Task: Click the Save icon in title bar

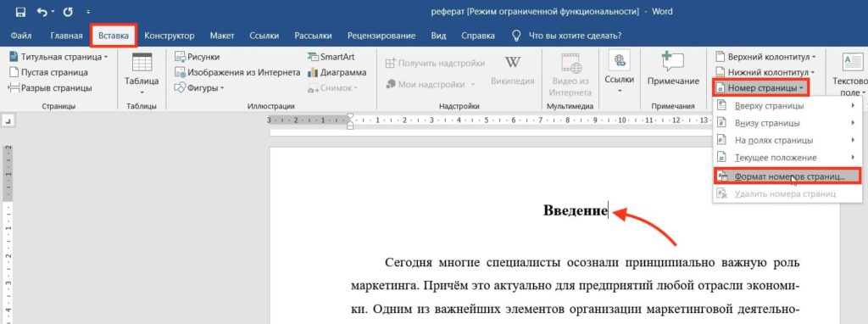Action: click(x=20, y=11)
